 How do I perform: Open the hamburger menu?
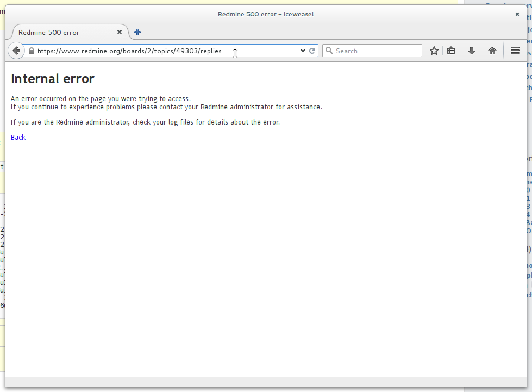[x=515, y=51]
